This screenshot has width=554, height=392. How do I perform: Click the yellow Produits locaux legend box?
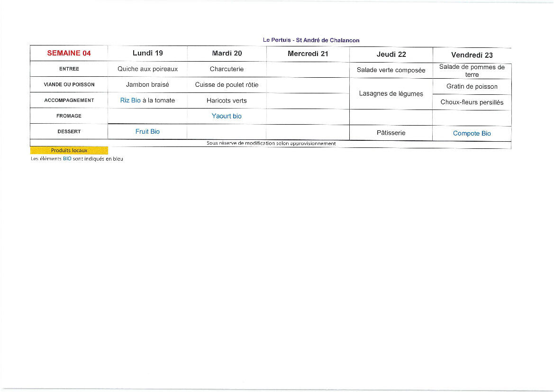pyautogui.click(x=69, y=150)
